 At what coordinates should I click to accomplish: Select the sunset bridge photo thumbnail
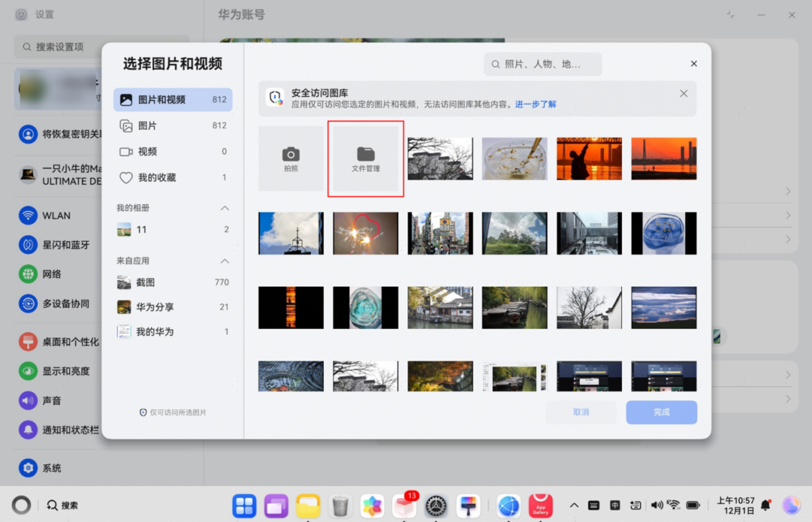[664, 158]
